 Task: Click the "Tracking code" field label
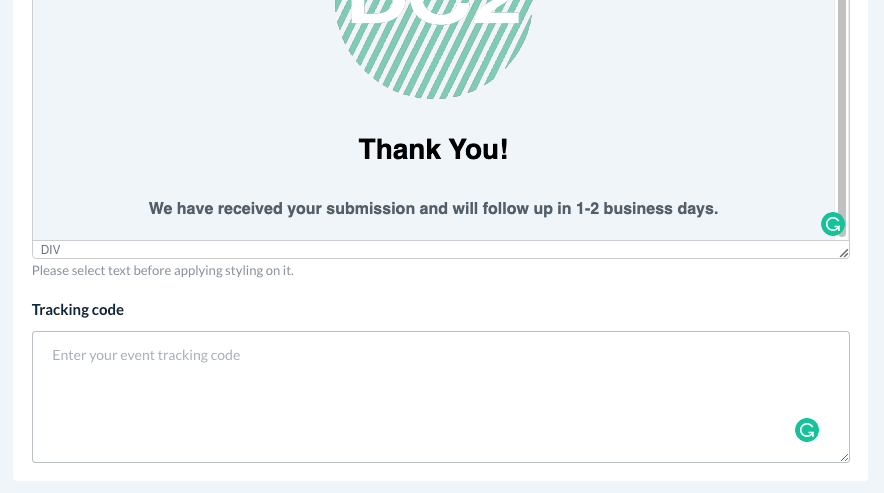(78, 310)
